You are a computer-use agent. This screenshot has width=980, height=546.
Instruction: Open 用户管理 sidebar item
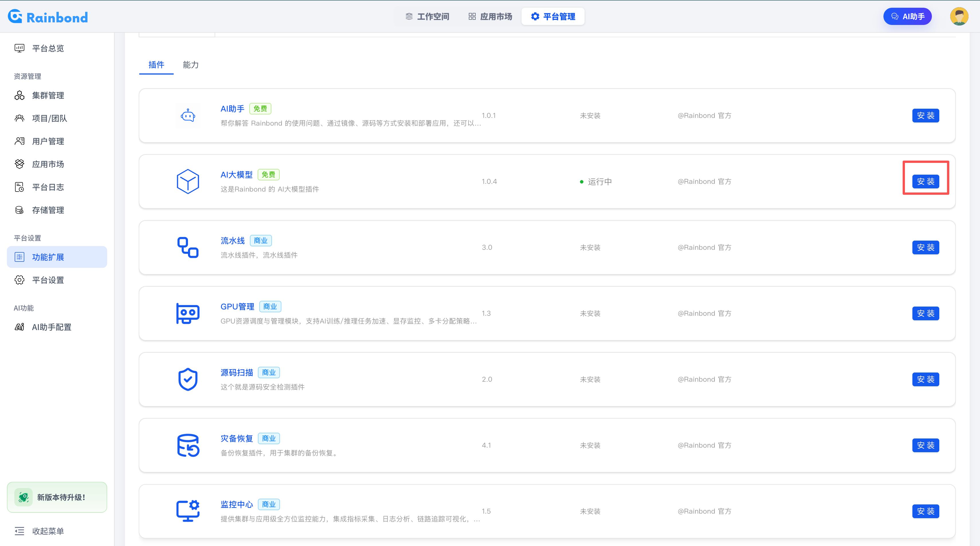[x=57, y=141]
